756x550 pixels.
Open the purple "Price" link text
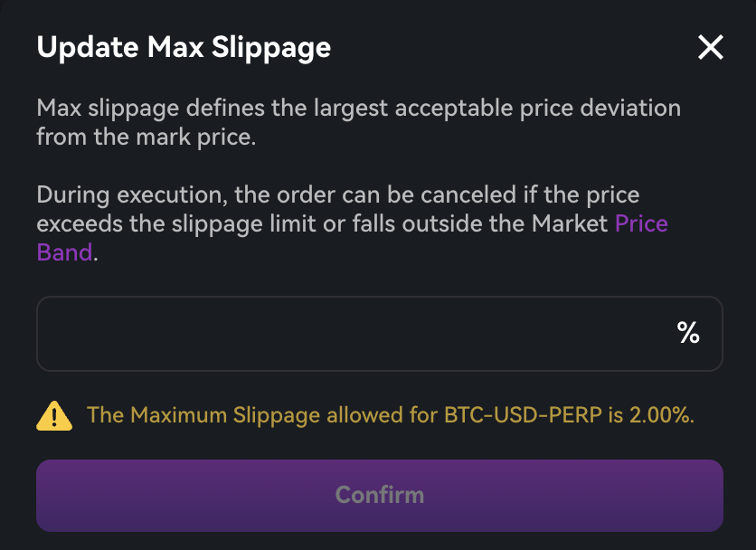(x=641, y=223)
